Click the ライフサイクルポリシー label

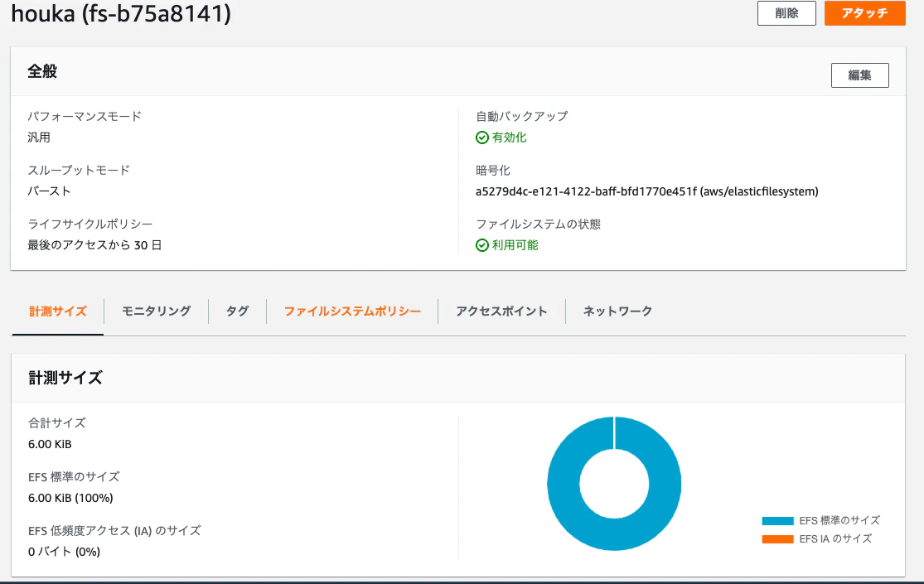(90, 224)
